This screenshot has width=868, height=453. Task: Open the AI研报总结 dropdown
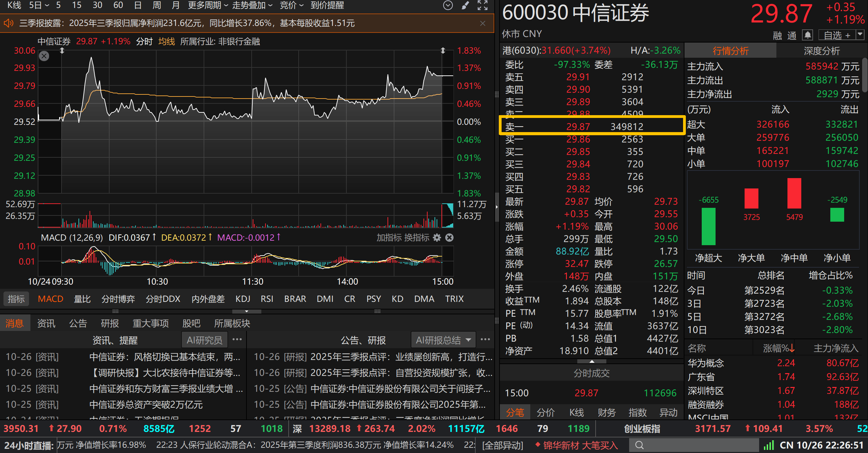tap(443, 340)
